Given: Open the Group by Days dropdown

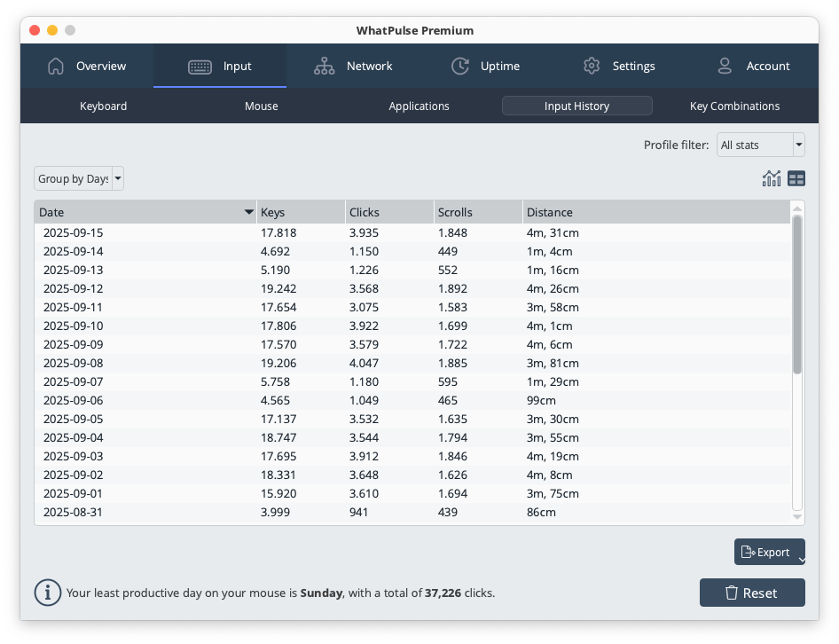Looking at the screenshot, I should coord(78,178).
